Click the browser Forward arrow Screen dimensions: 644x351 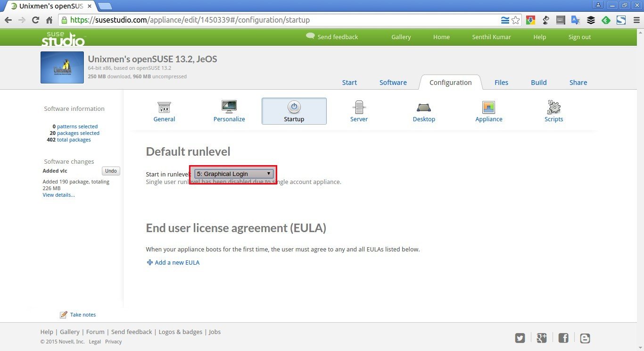(22, 20)
